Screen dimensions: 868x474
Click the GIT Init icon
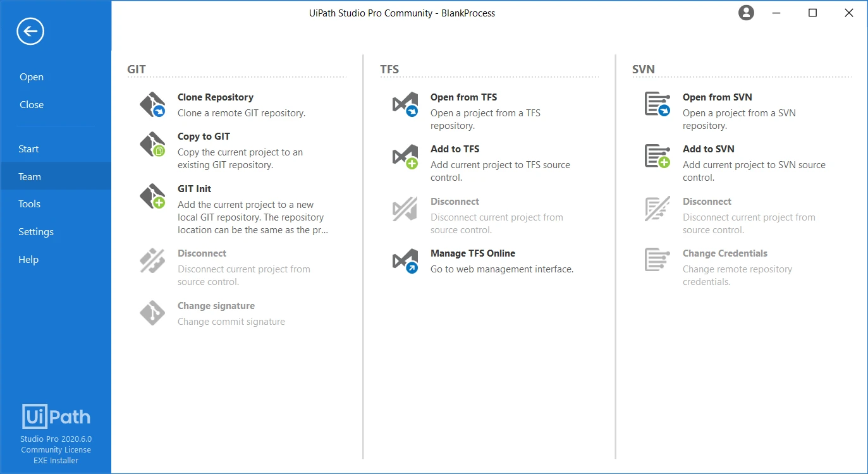click(152, 197)
